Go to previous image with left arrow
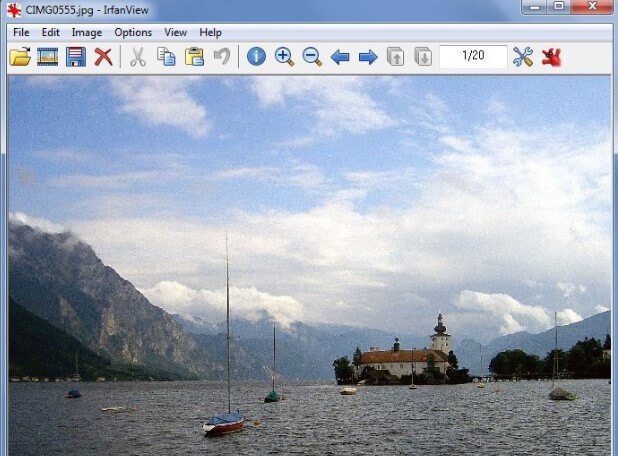 tap(340, 57)
